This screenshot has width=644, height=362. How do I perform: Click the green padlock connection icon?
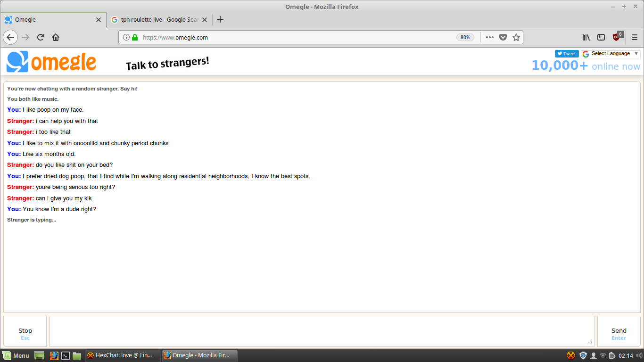coord(135,37)
